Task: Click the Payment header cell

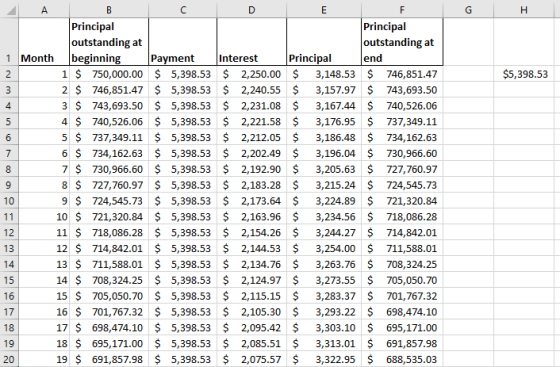Action: click(182, 42)
